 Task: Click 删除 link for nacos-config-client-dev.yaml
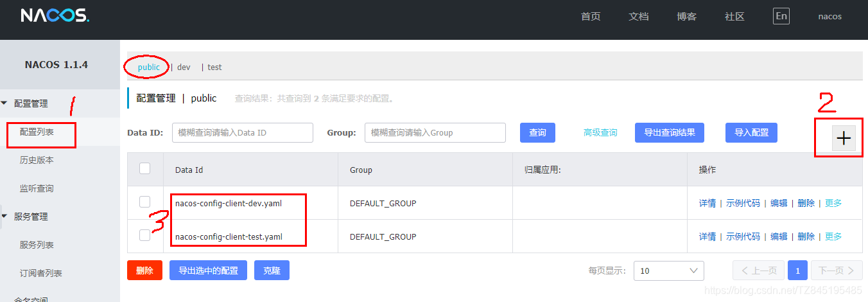[x=806, y=203]
